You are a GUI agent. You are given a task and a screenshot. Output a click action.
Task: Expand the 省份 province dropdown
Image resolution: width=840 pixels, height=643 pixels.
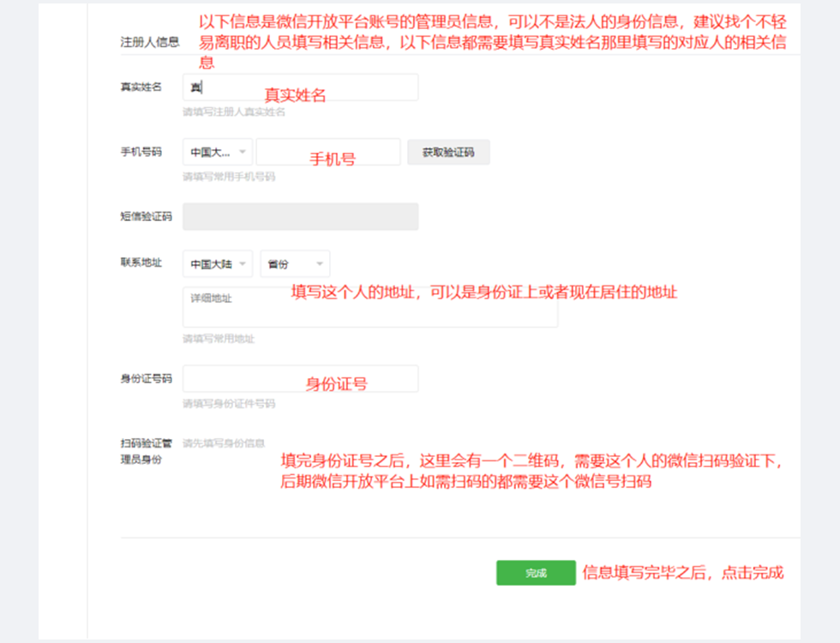click(x=295, y=264)
